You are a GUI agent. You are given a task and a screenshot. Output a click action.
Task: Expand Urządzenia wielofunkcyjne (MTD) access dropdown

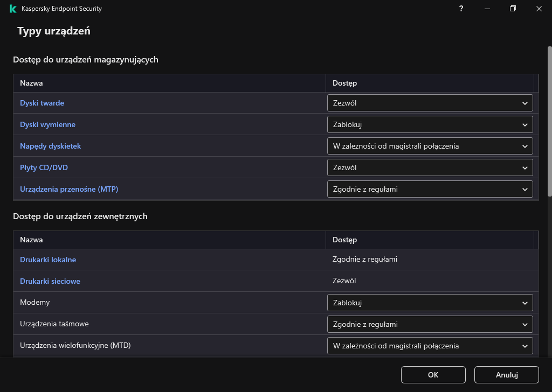[x=430, y=346]
